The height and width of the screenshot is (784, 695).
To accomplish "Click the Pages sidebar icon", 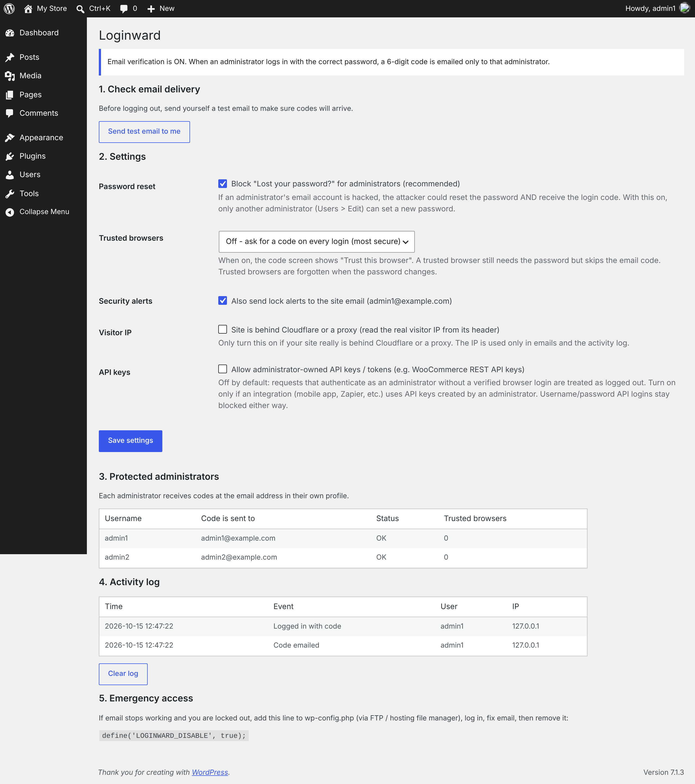I will [10, 95].
